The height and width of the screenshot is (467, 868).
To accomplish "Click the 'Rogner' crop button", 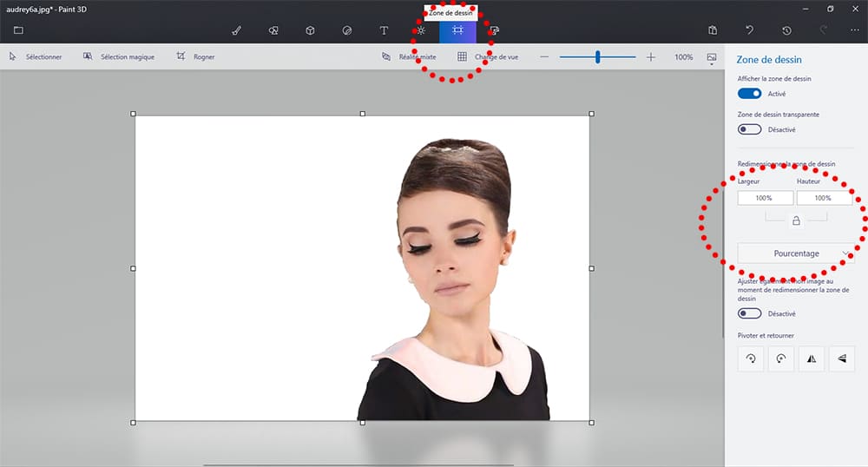I will [x=195, y=57].
